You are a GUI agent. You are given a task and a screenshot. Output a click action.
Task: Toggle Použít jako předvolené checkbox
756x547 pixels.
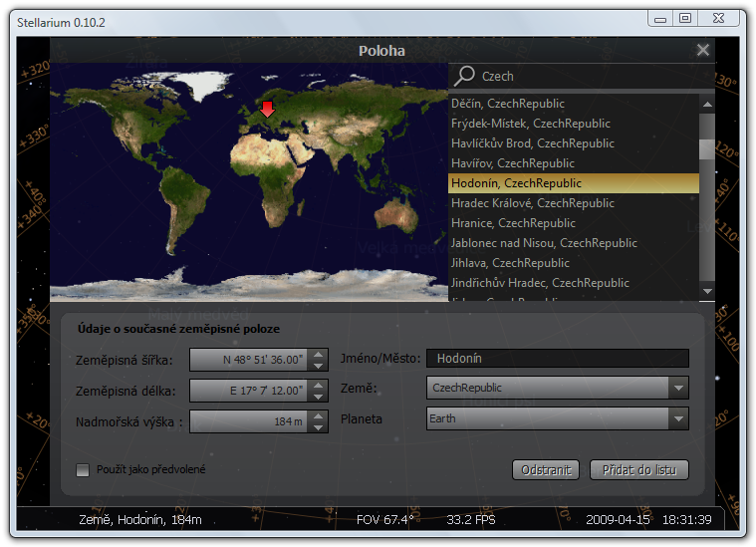[83, 470]
